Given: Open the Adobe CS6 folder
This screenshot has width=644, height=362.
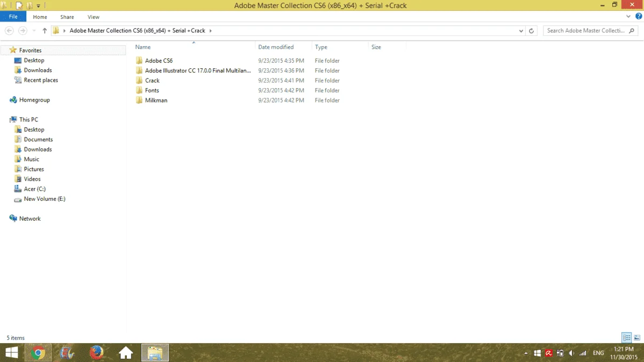Looking at the screenshot, I should 159,60.
